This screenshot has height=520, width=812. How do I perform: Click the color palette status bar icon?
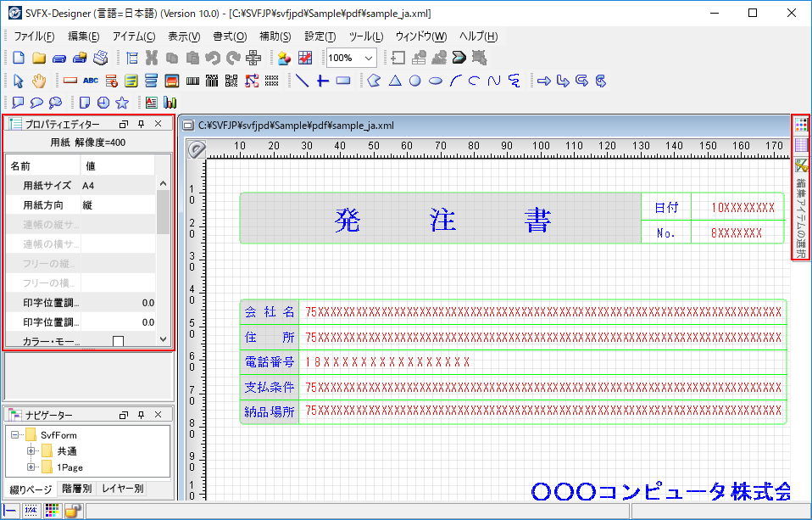click(x=52, y=511)
